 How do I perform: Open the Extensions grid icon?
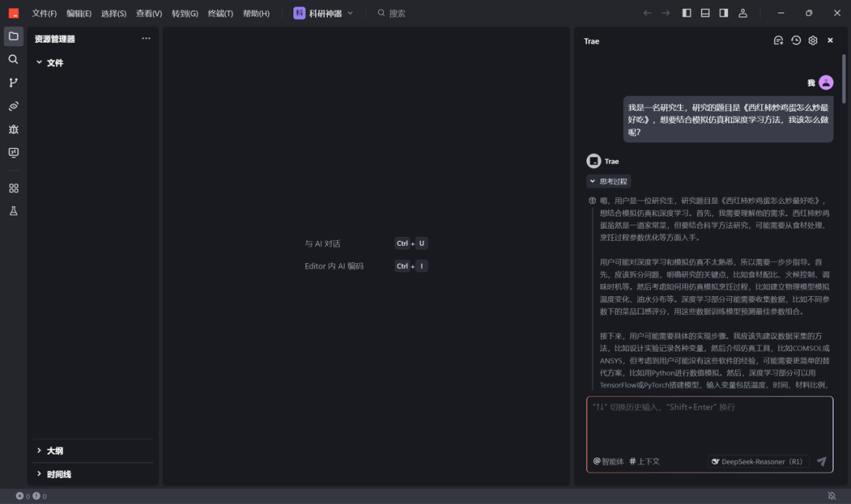(13, 188)
